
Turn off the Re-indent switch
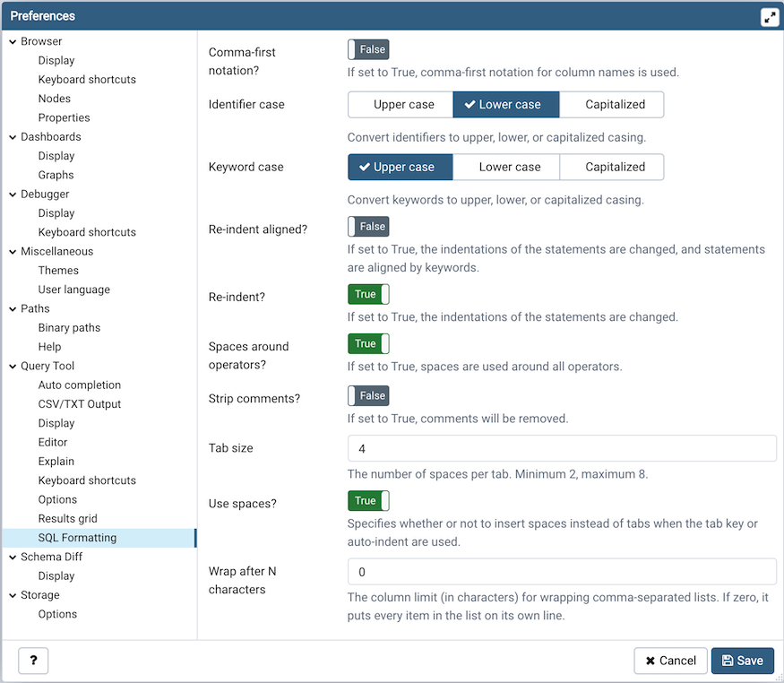point(368,294)
